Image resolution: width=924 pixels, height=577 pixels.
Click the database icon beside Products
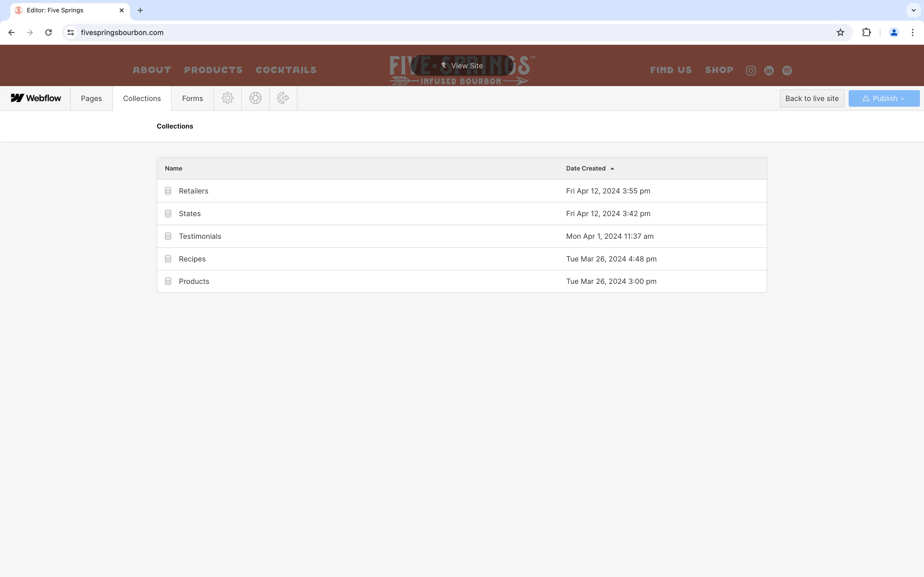pyautogui.click(x=168, y=281)
